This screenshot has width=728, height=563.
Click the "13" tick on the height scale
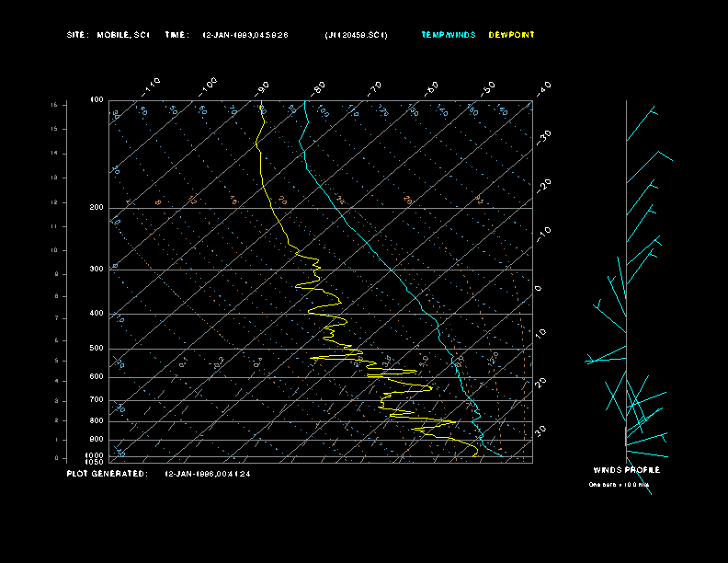54,178
